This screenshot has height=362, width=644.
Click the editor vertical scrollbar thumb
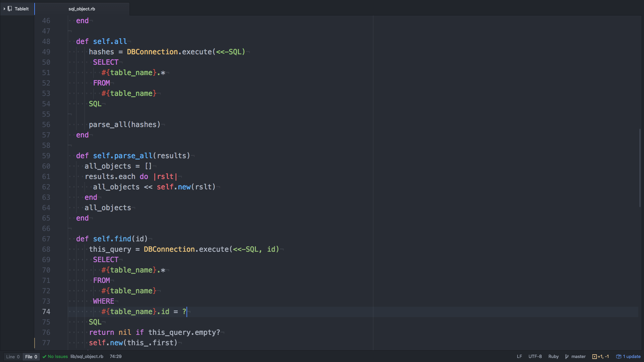[640, 168]
